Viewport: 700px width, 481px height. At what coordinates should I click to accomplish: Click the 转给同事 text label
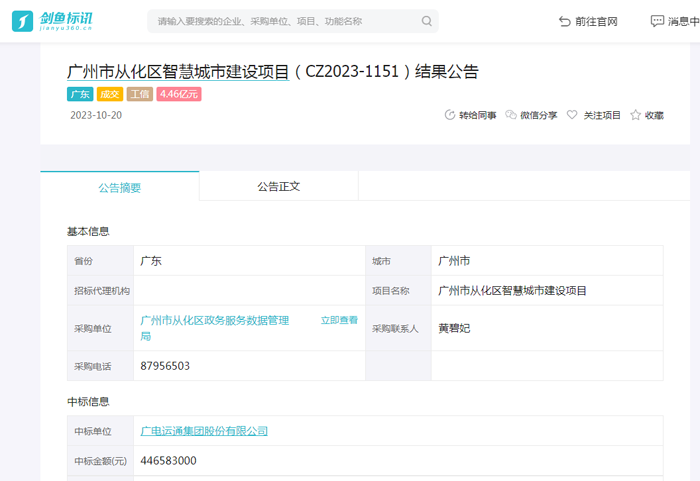tap(478, 115)
